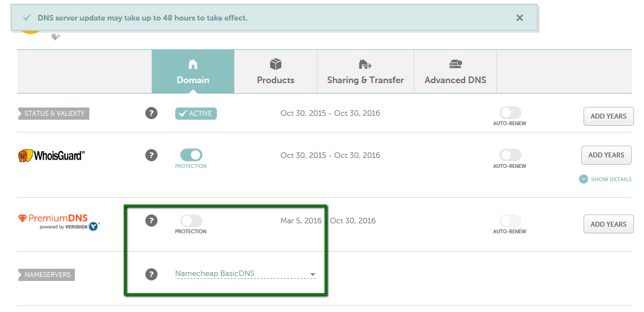Click WhoisGuard date range text
This screenshot has height=312, width=644.
click(330, 155)
